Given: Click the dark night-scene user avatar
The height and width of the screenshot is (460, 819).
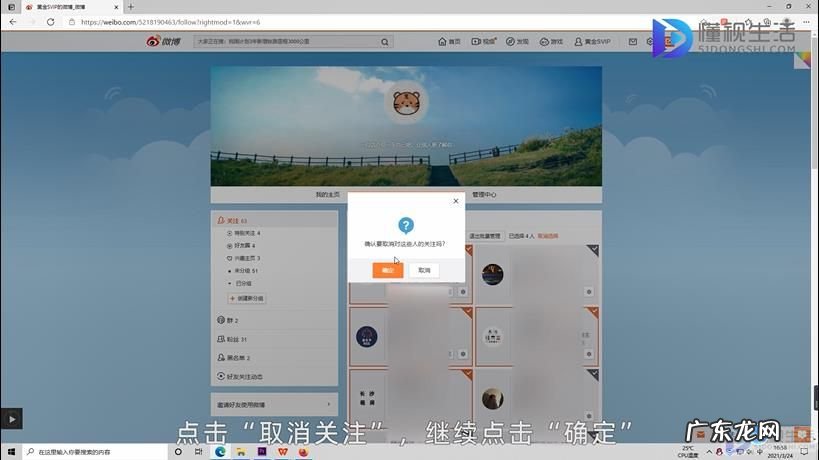Looking at the screenshot, I should coord(493,275).
